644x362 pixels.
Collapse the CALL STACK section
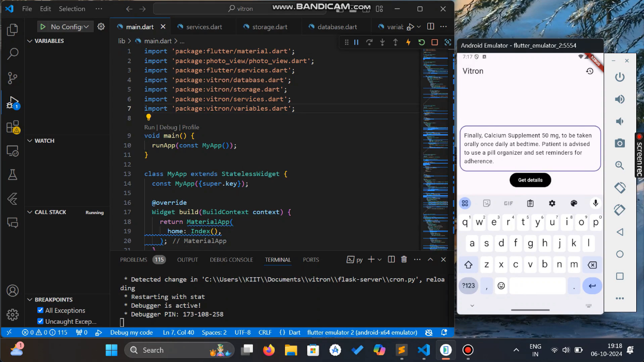click(68, 212)
